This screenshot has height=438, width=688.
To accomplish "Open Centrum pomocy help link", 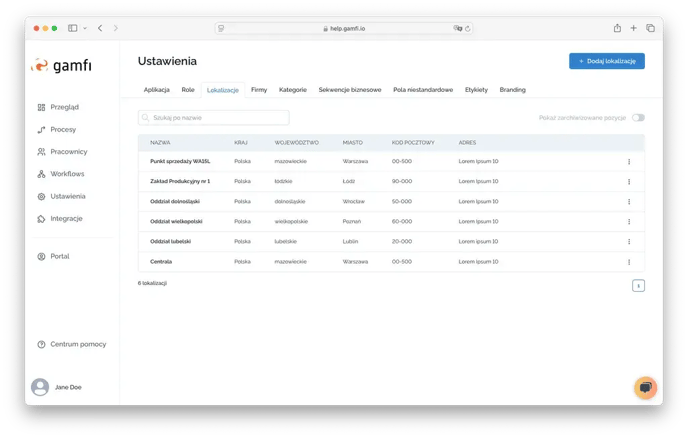I will point(77,344).
